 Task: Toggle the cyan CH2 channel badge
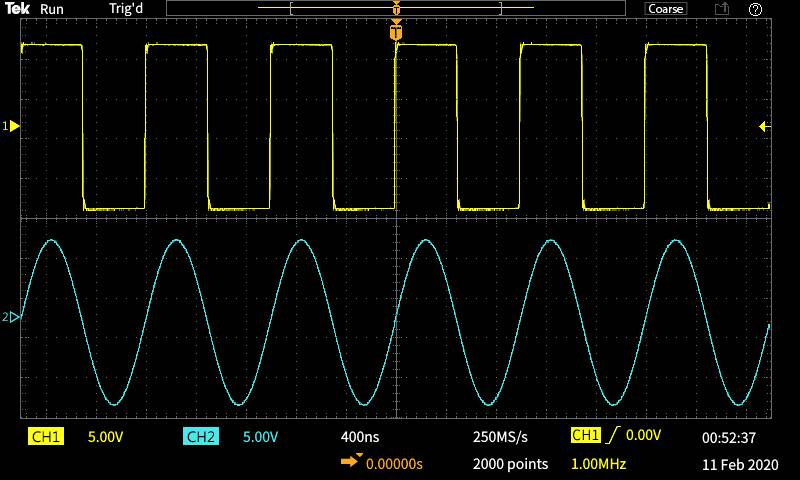(201, 437)
